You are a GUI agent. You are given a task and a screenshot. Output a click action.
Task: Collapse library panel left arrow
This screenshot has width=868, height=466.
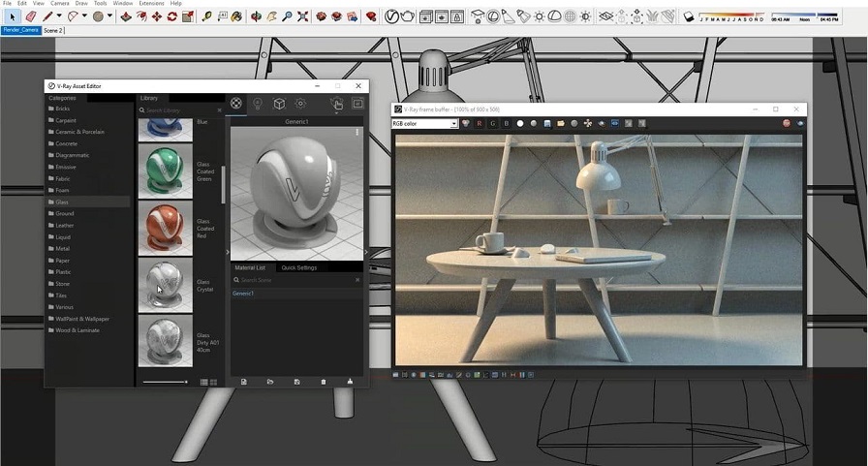pyautogui.click(x=228, y=252)
